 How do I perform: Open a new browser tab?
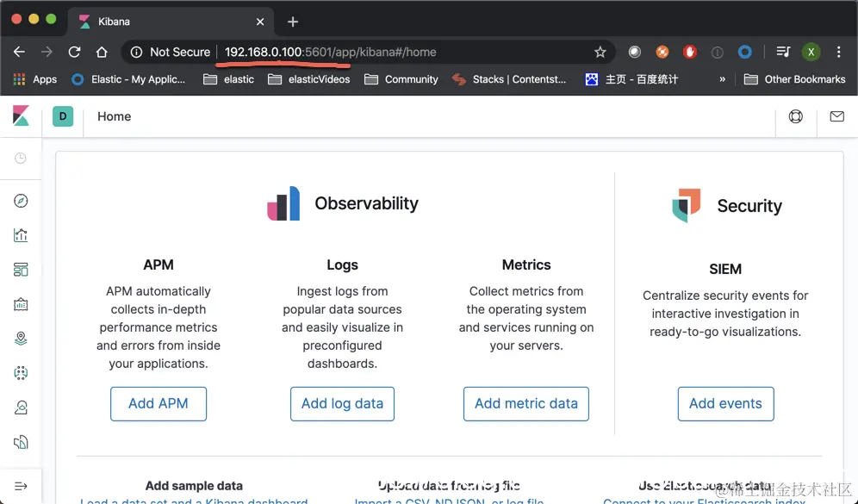[293, 22]
